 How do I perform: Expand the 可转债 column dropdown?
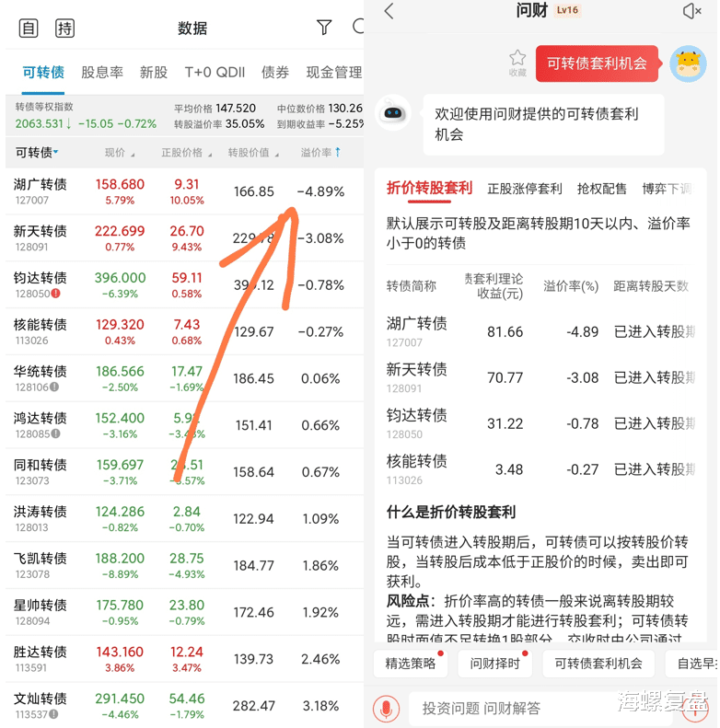pyautogui.click(x=37, y=152)
